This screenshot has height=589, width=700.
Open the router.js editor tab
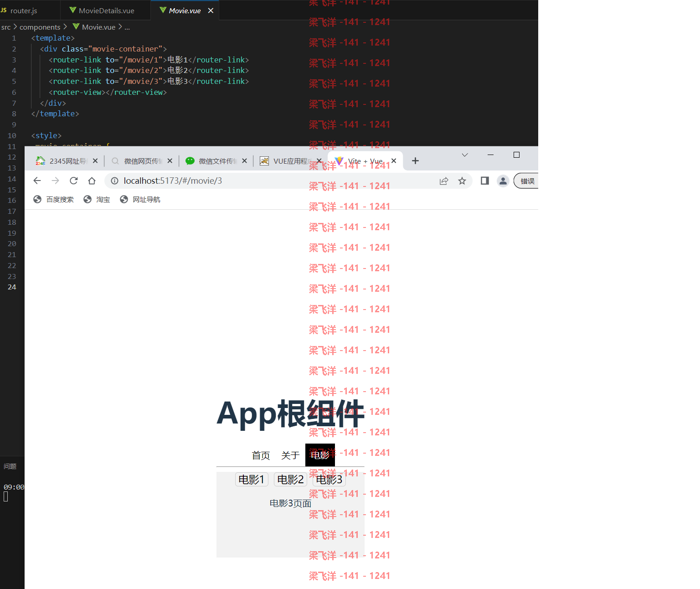24,10
